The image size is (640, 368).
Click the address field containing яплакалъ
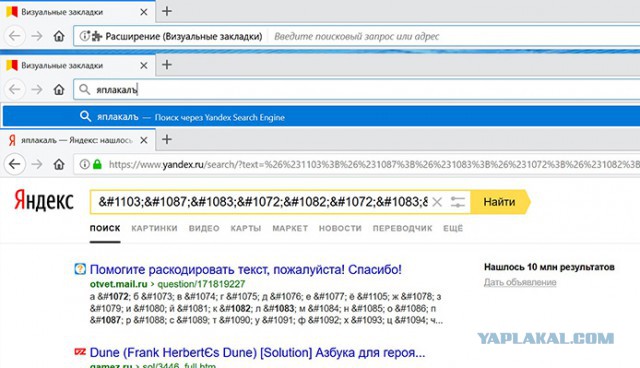coord(357,89)
